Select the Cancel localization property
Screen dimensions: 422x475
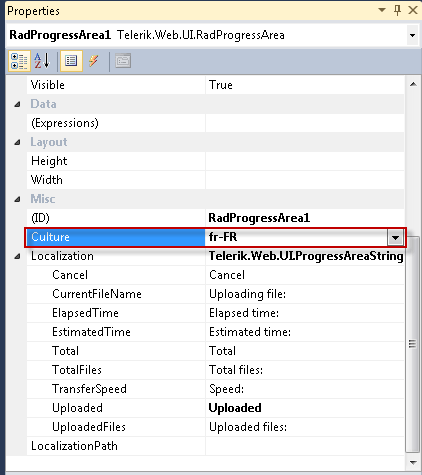(x=70, y=275)
